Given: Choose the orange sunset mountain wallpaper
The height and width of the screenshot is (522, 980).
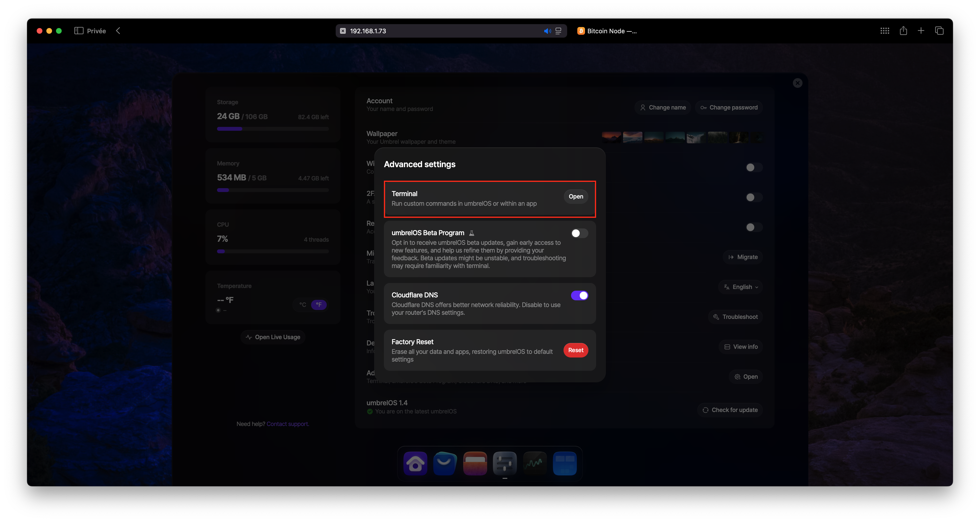Looking at the screenshot, I should tap(611, 137).
